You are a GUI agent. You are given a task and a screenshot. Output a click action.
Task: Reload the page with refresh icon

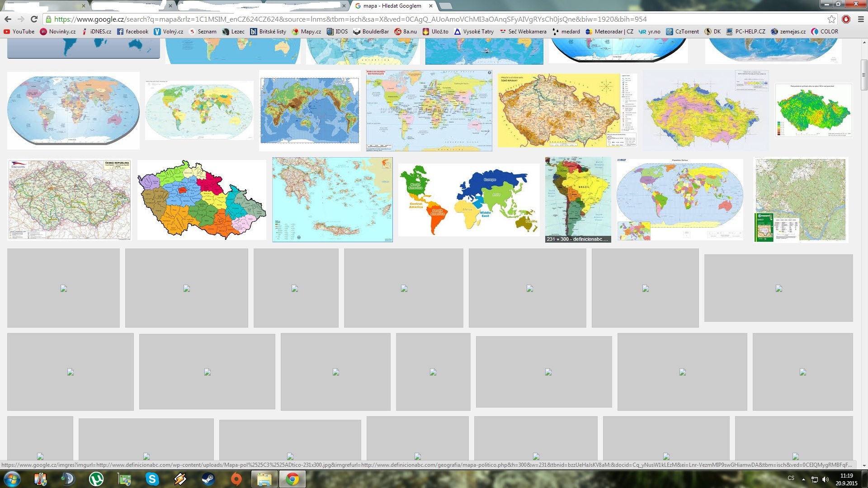34,19
